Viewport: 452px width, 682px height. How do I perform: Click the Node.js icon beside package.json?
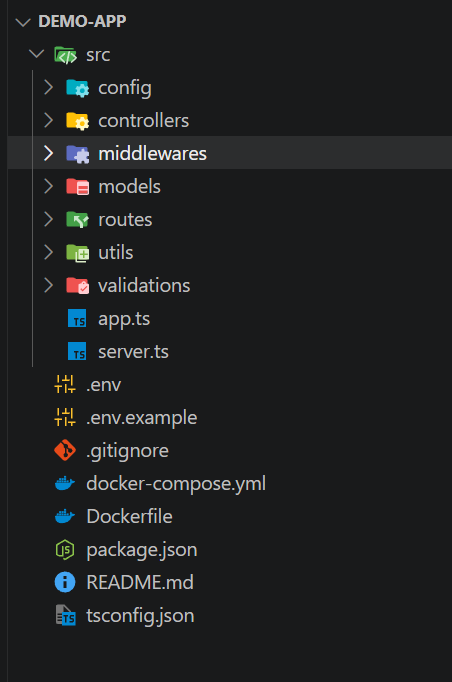click(x=65, y=550)
